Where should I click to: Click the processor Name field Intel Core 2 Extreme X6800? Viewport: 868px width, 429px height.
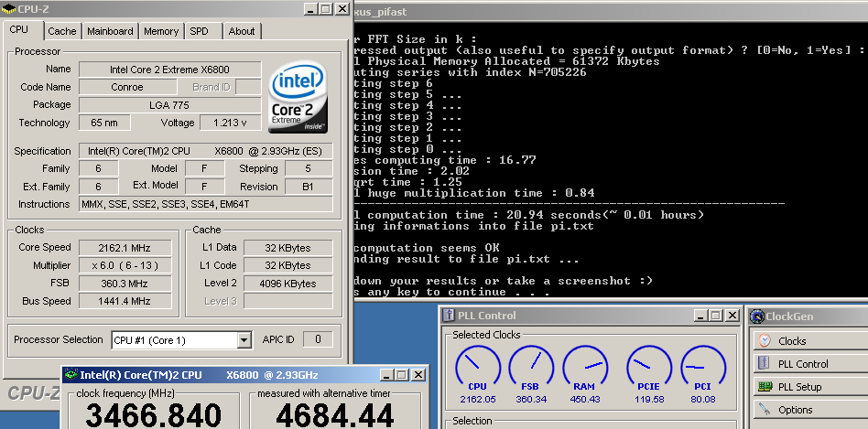pos(170,70)
